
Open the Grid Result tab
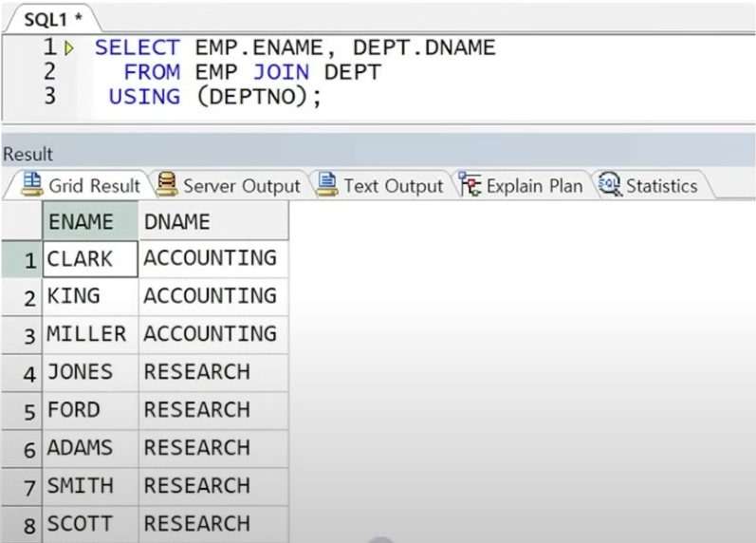point(81,185)
